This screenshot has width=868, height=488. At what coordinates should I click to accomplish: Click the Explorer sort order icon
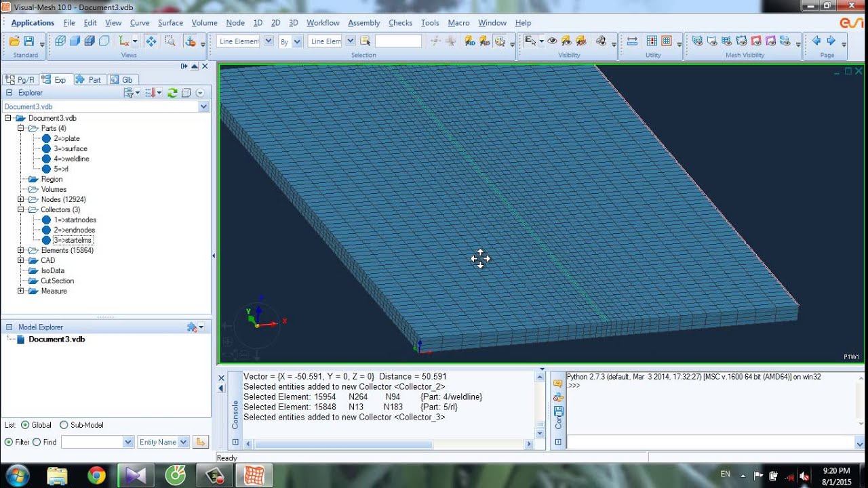coord(151,93)
